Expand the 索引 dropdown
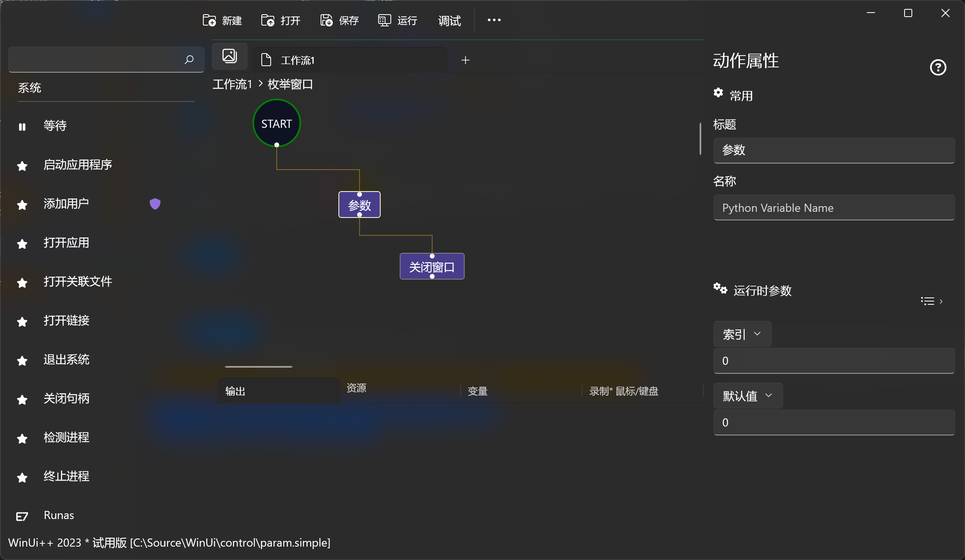Screen dimensions: 965x560 point(742,334)
